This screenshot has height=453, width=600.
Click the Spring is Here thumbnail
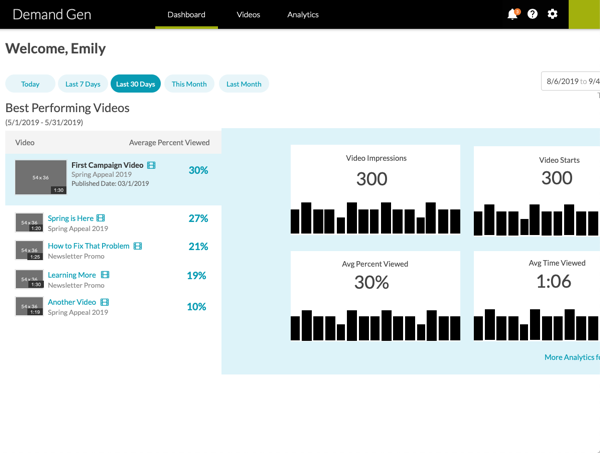click(29, 223)
